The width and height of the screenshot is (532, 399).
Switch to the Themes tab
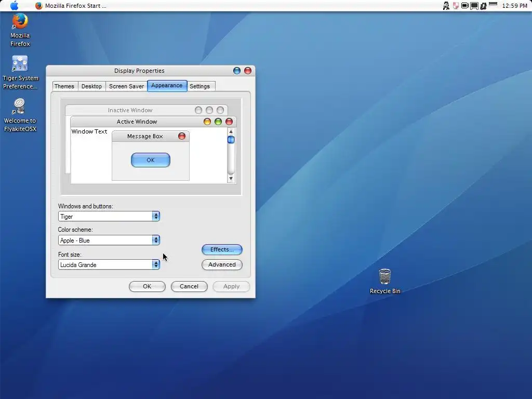(x=64, y=86)
